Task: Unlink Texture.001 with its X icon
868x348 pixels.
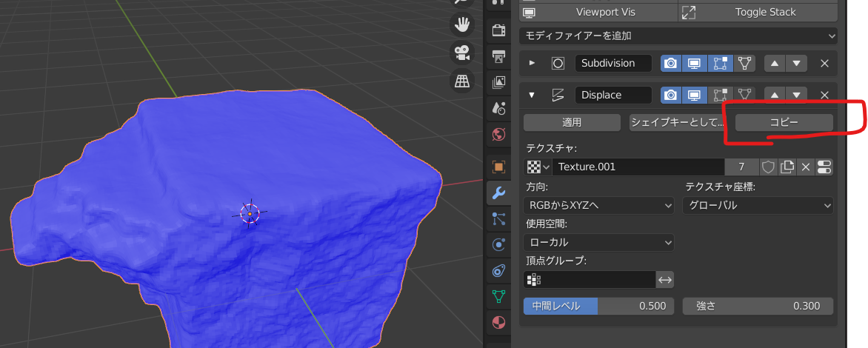Action: point(806,167)
